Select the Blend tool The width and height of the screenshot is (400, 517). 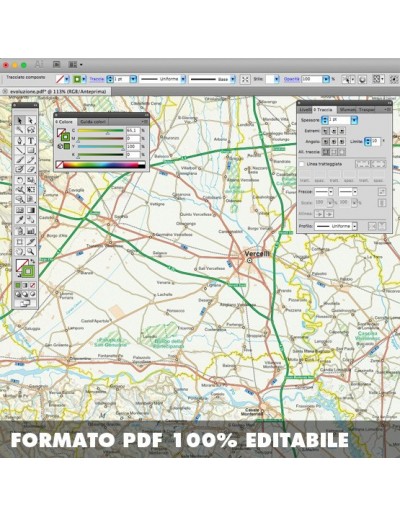coord(31,219)
